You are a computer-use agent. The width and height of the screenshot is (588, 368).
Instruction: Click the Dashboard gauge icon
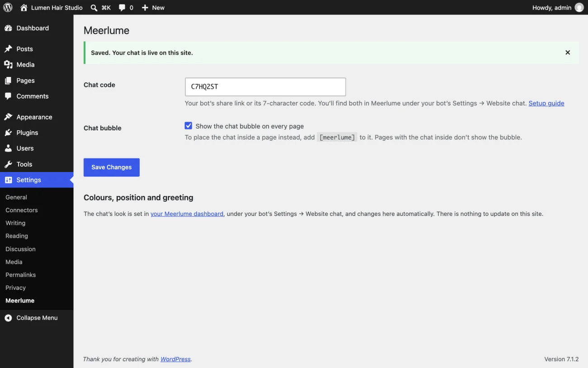[x=8, y=28]
